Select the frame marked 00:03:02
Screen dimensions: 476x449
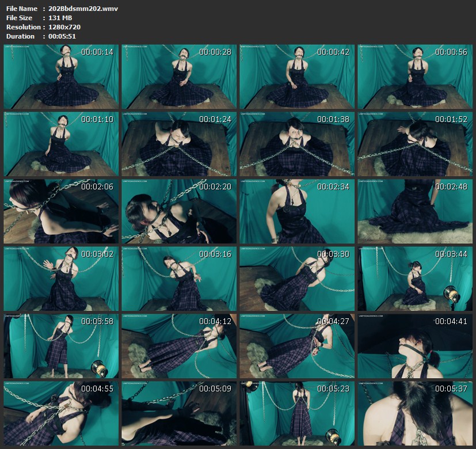pyautogui.click(x=61, y=279)
